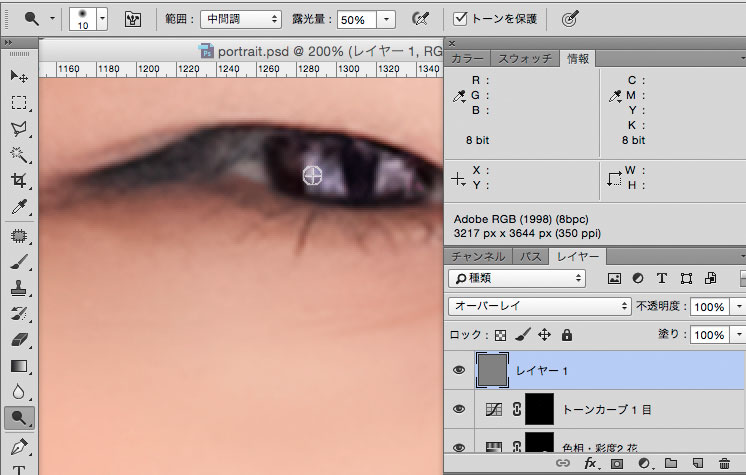Toggle the トーンを保護 checkbox
Image resolution: width=746 pixels, height=475 pixels.
point(460,19)
